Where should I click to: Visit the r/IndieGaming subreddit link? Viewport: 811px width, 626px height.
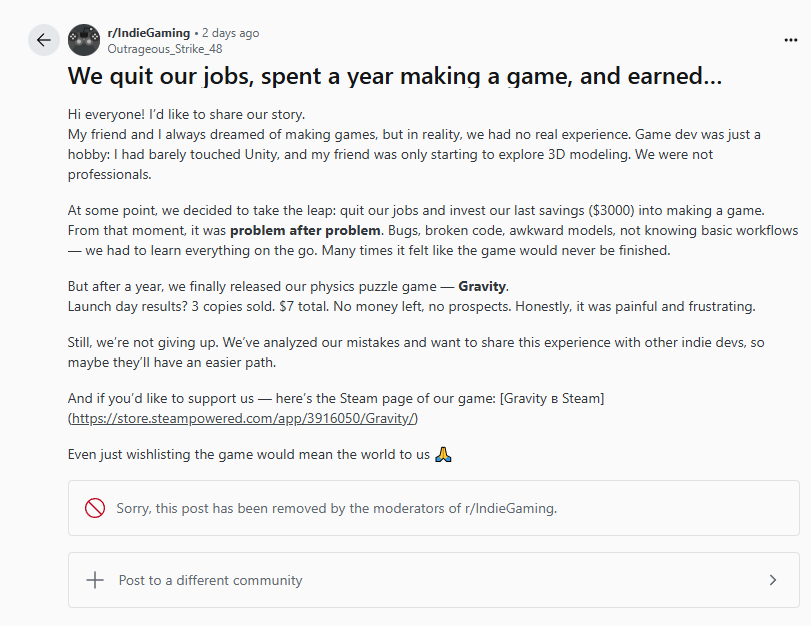[148, 33]
